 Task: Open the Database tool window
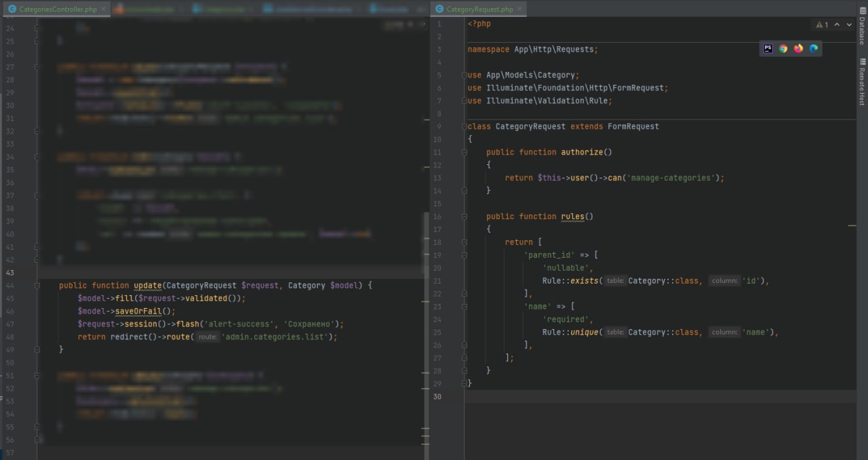pos(862,30)
